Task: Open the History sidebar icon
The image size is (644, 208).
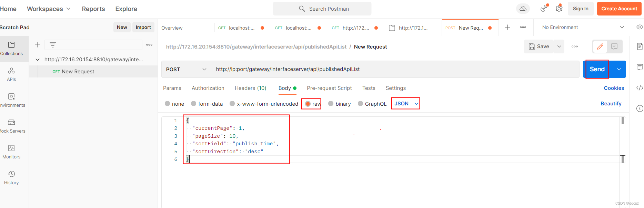Action: [11, 178]
